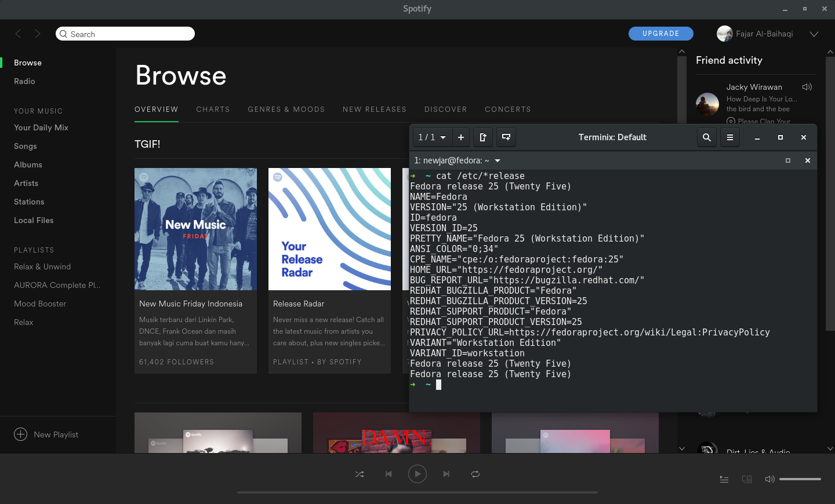Click the volume slider
This screenshot has height=504, width=835.
(x=800, y=479)
